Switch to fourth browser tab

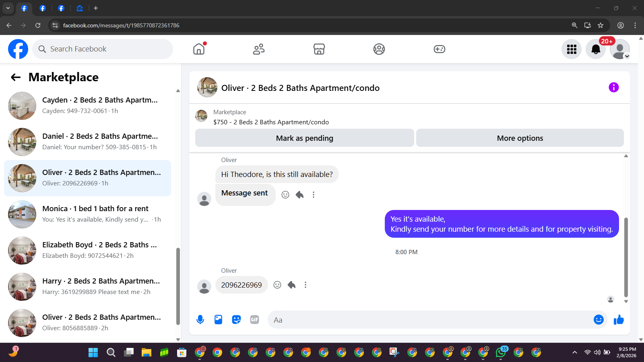pos(80,8)
